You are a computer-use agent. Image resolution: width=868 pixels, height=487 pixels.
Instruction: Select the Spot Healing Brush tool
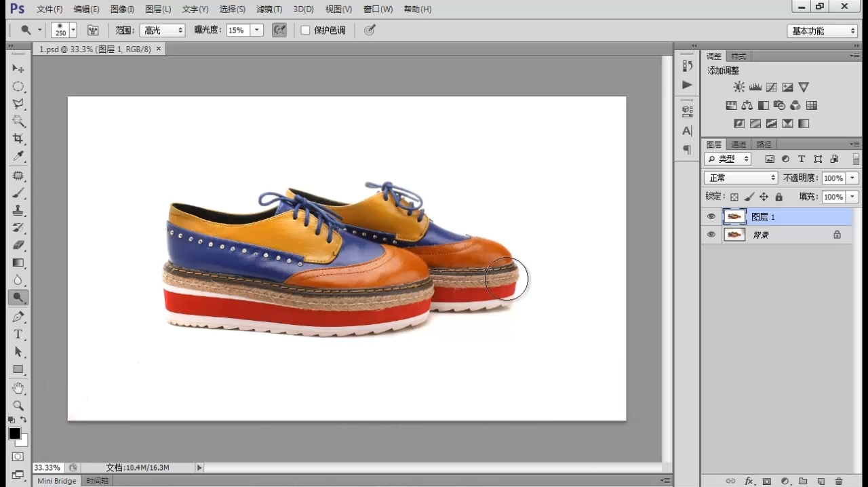click(x=18, y=176)
